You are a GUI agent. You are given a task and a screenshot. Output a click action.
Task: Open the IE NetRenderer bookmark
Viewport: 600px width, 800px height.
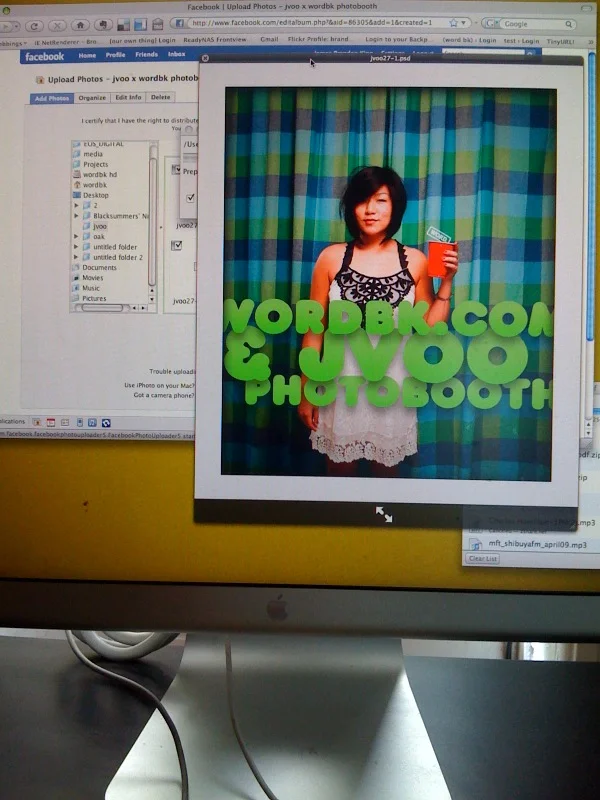65,41
